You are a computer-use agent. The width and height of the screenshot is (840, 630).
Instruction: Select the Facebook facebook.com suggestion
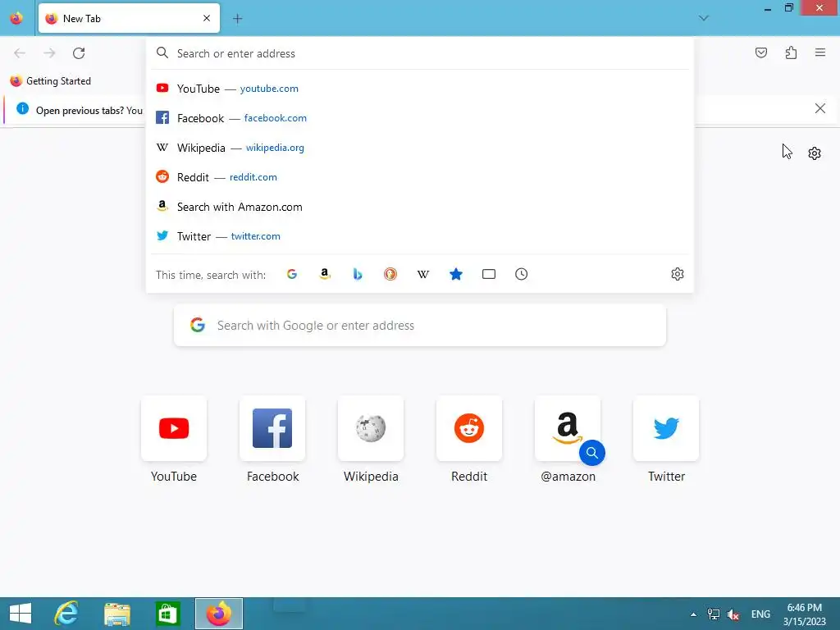point(419,118)
